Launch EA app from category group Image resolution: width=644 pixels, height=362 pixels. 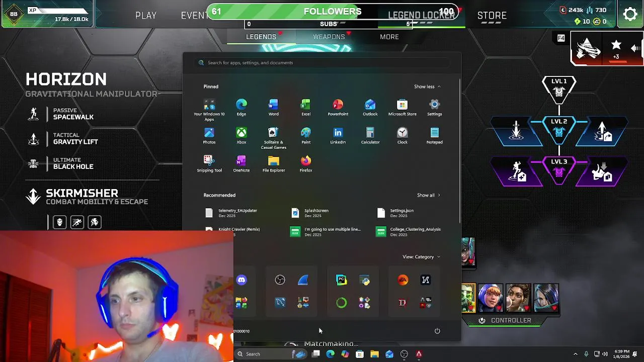pos(403,280)
